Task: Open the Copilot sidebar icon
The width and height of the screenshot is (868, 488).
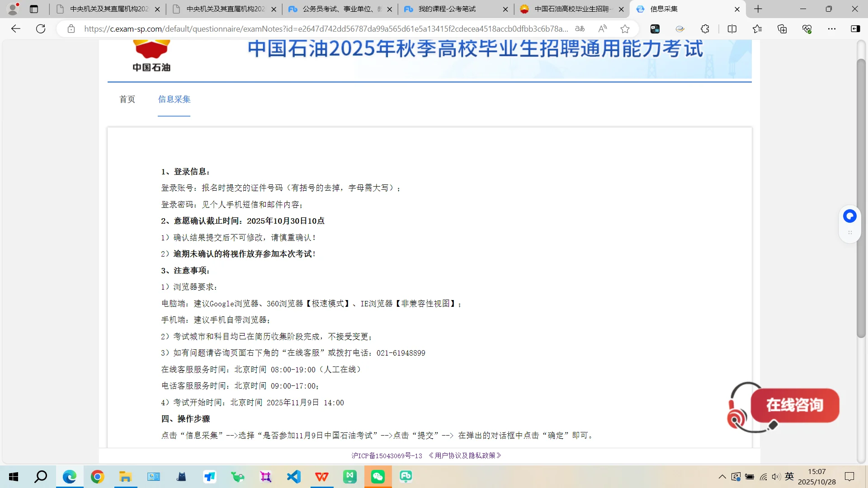Action: 855,28
